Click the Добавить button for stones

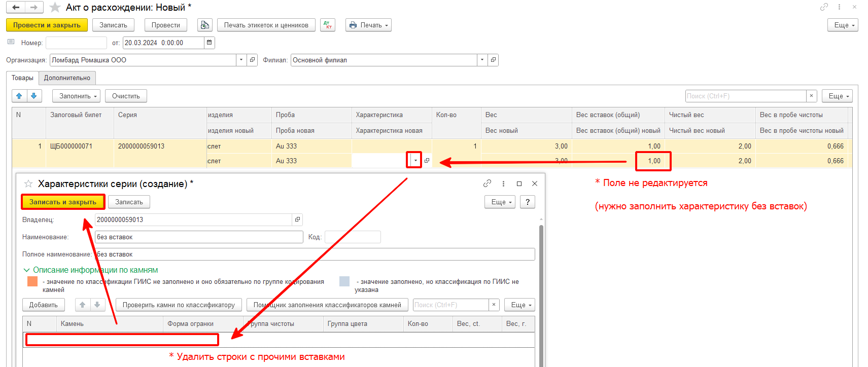(44, 305)
